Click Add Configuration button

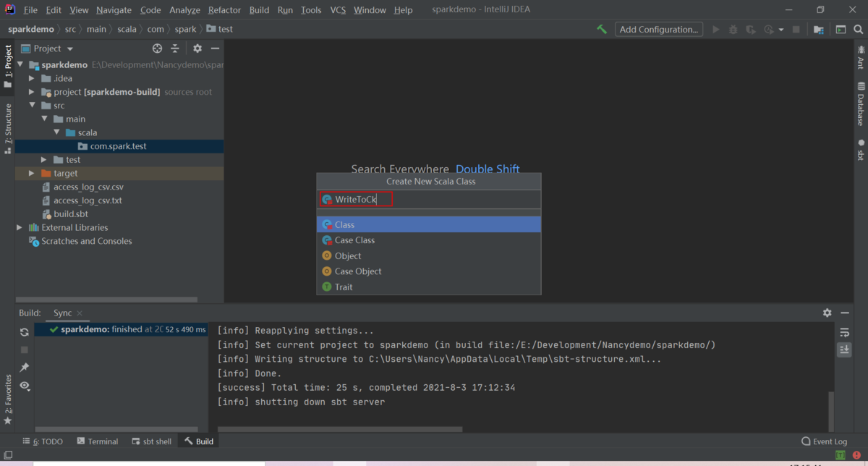click(659, 30)
